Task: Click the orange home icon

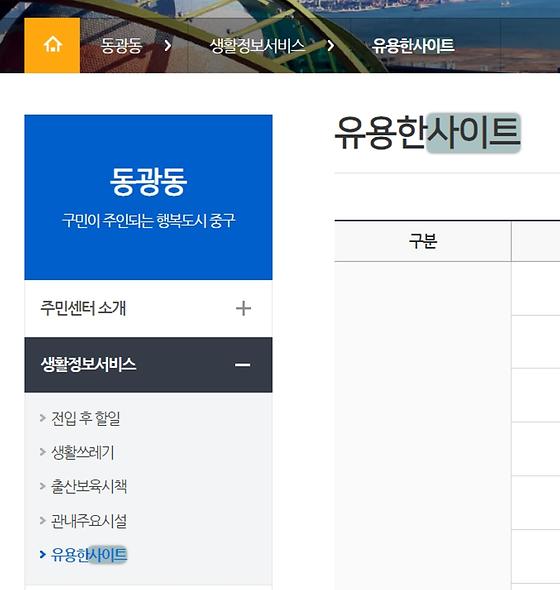Action: click(52, 45)
